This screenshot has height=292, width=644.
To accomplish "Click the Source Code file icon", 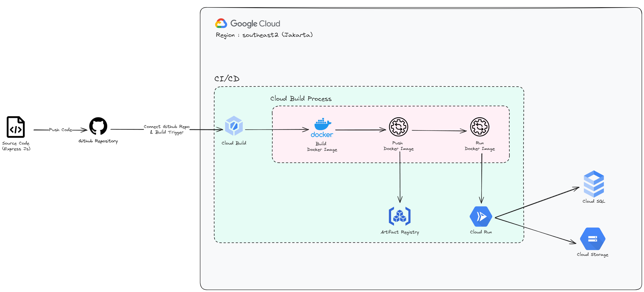I will (x=15, y=127).
